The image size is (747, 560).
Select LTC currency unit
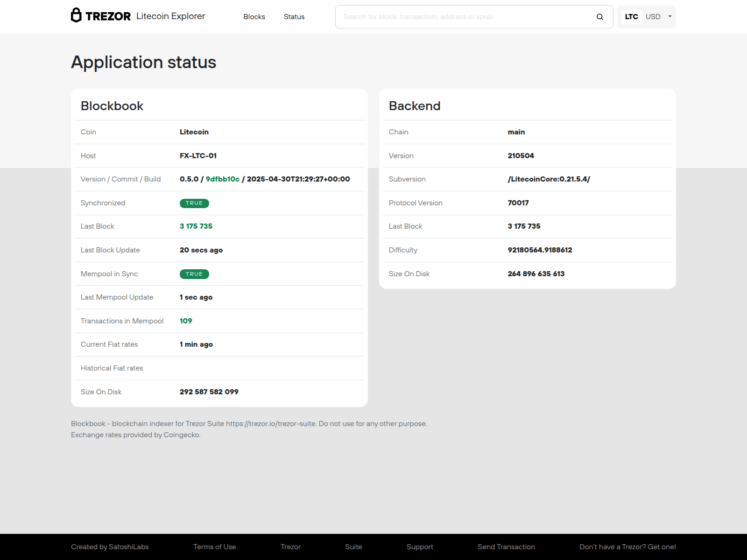(631, 17)
